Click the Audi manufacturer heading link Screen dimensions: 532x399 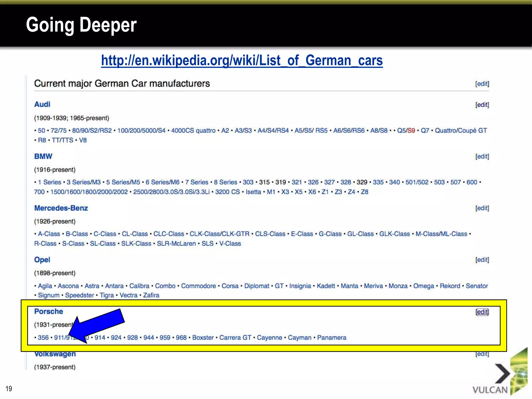[42, 104]
